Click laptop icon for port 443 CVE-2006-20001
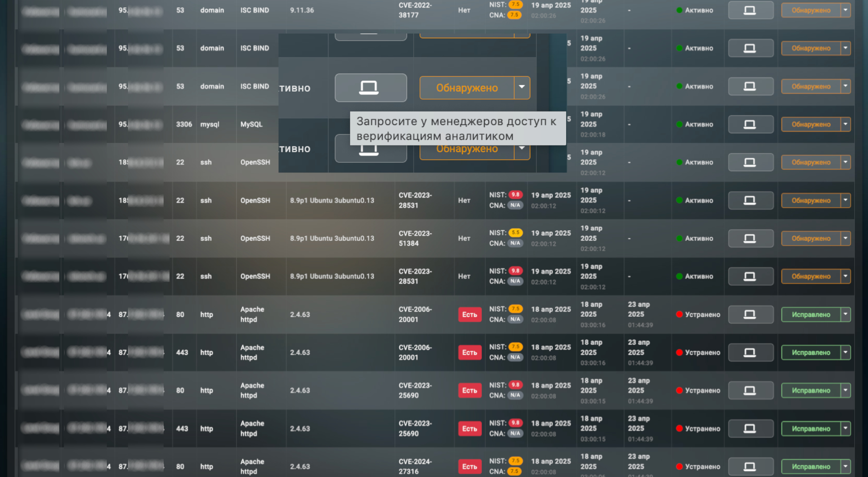 [x=750, y=352]
